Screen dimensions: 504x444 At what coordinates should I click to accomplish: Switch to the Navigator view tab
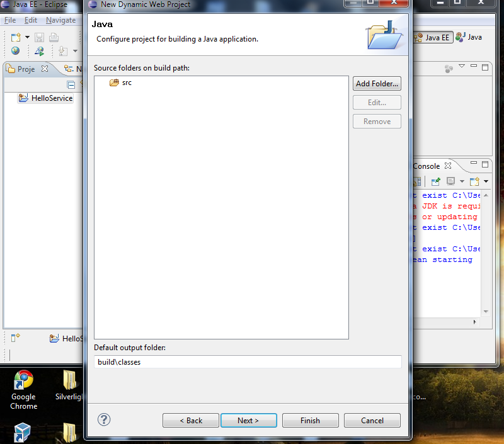[73, 69]
